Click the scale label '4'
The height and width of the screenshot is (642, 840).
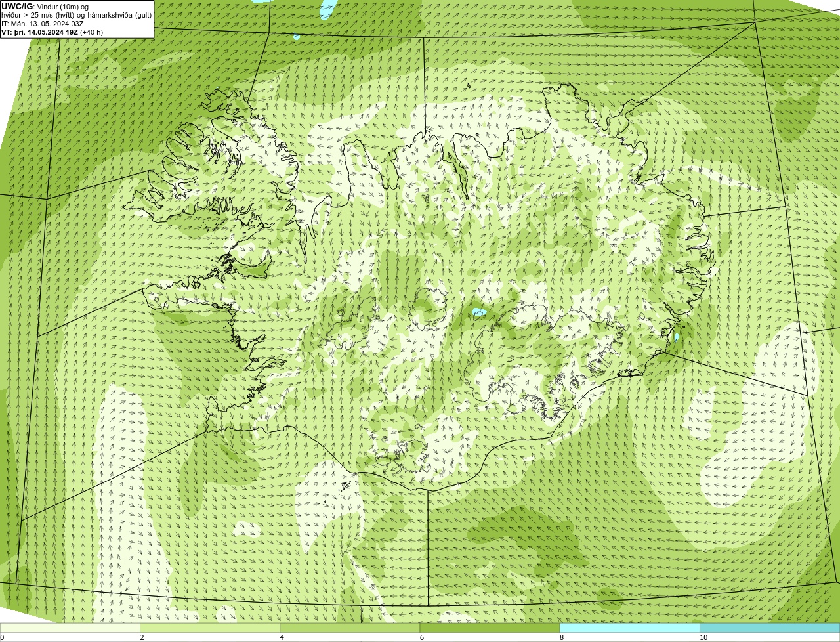[x=282, y=637]
